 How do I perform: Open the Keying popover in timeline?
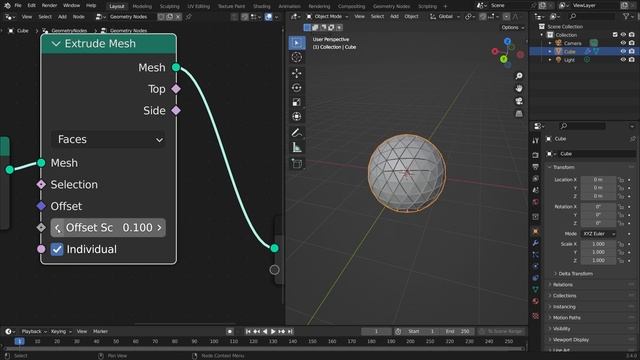pos(60,331)
